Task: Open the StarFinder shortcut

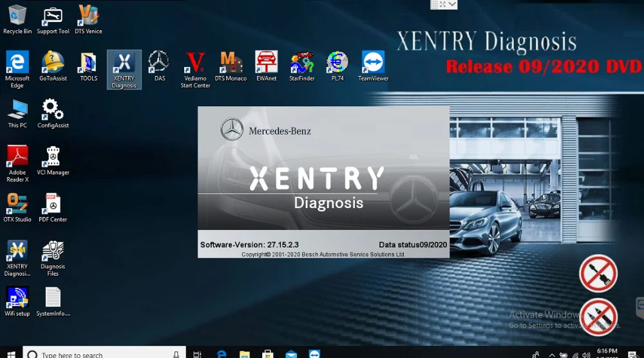Action: [302, 66]
